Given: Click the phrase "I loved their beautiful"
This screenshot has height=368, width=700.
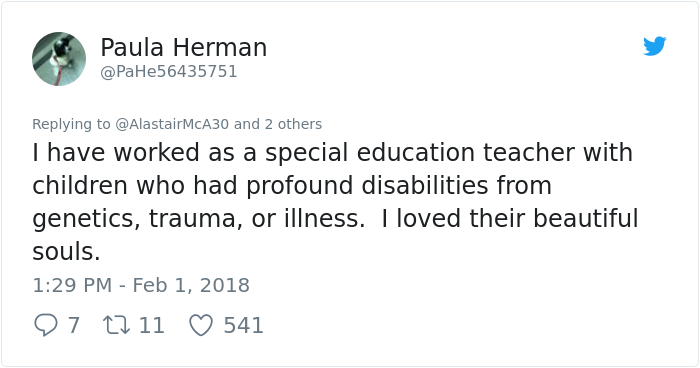Looking at the screenshot, I should click(510, 218).
